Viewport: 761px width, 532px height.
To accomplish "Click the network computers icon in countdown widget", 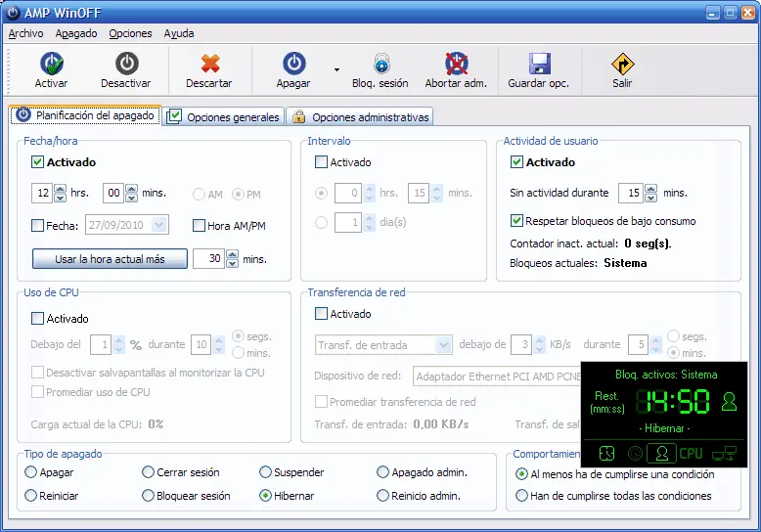I will coord(724,453).
